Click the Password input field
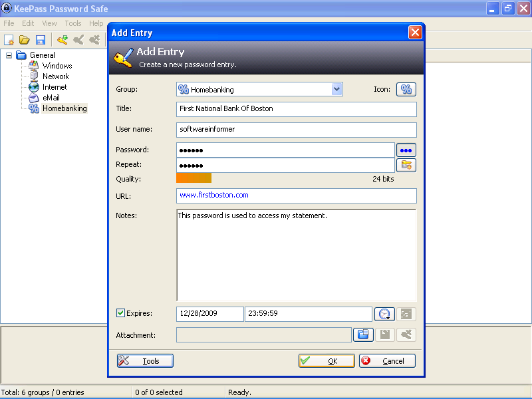The image size is (532, 399). click(x=285, y=150)
